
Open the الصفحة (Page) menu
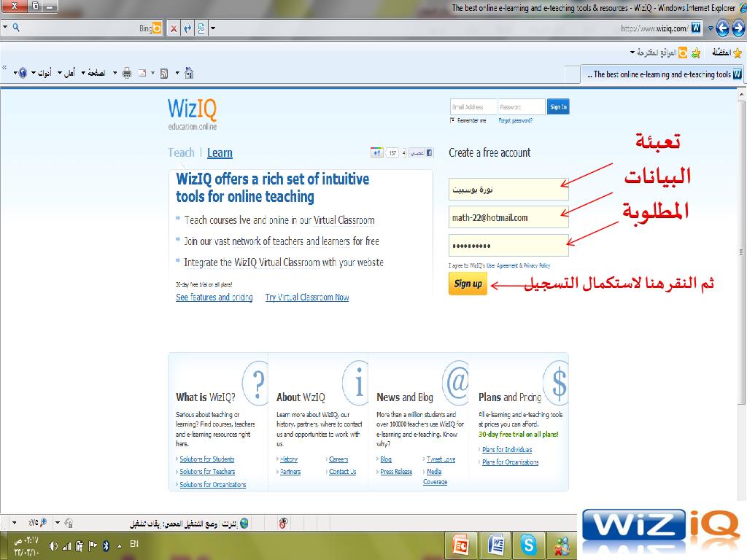[93, 73]
